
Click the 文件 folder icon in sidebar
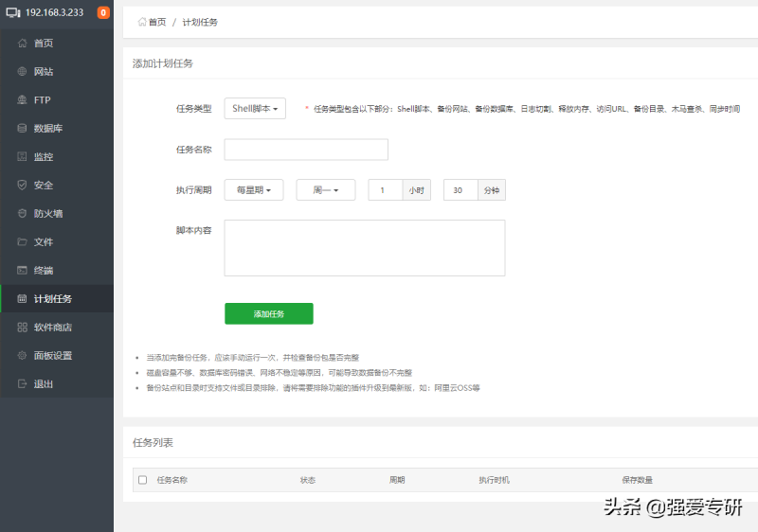point(22,242)
